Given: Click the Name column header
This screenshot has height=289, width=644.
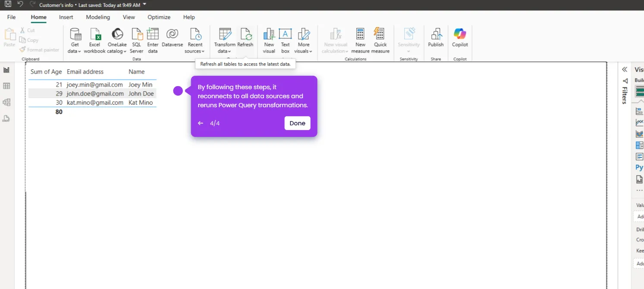Looking at the screenshot, I should 136,72.
